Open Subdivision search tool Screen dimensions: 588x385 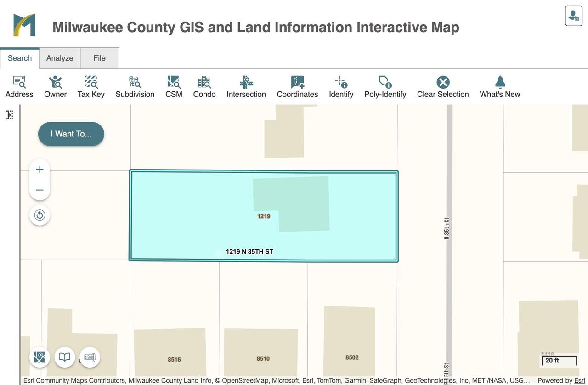(x=135, y=87)
